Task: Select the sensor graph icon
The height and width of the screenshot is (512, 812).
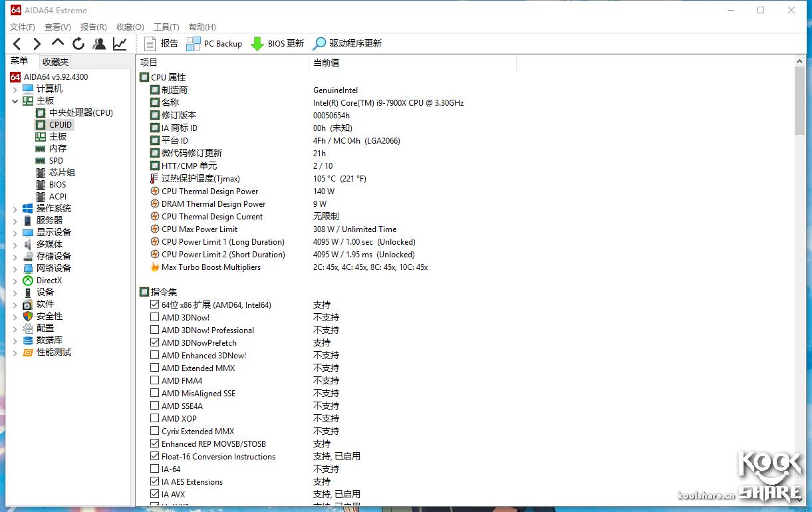Action: (x=120, y=43)
